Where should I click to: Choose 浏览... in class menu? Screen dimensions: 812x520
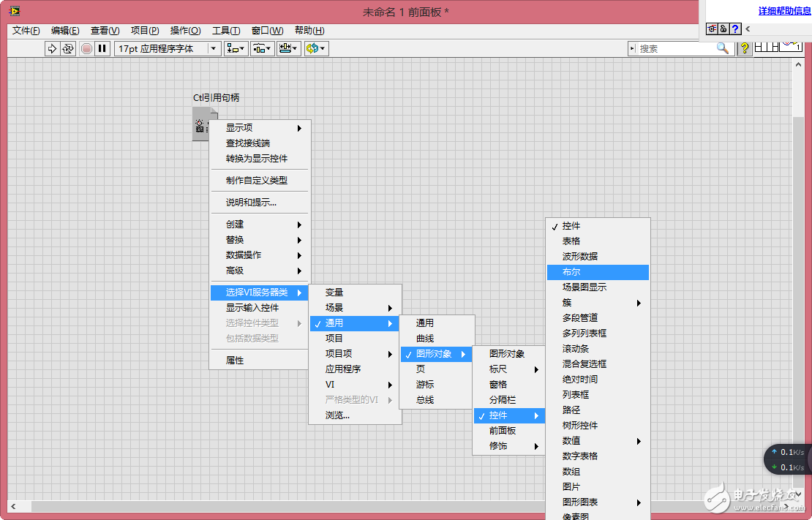(355, 415)
